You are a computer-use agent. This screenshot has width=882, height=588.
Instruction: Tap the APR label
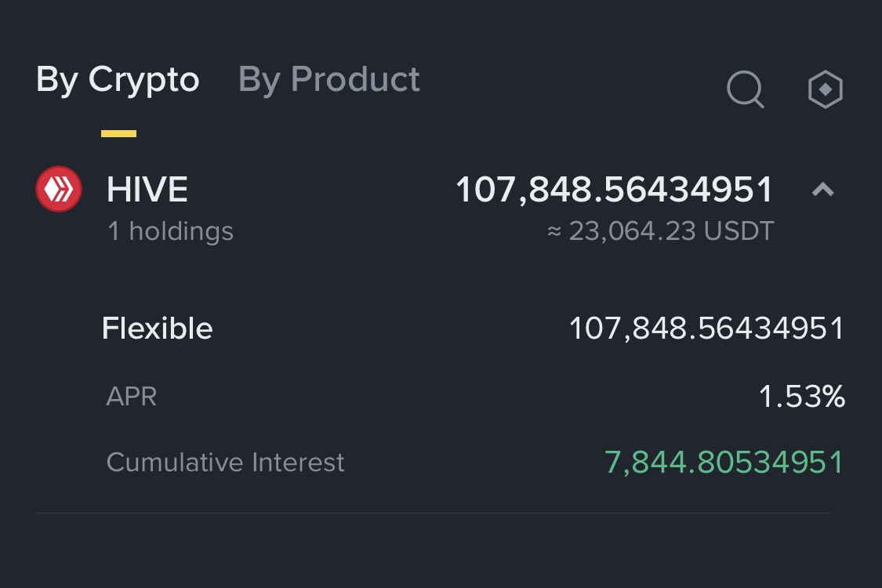[132, 396]
